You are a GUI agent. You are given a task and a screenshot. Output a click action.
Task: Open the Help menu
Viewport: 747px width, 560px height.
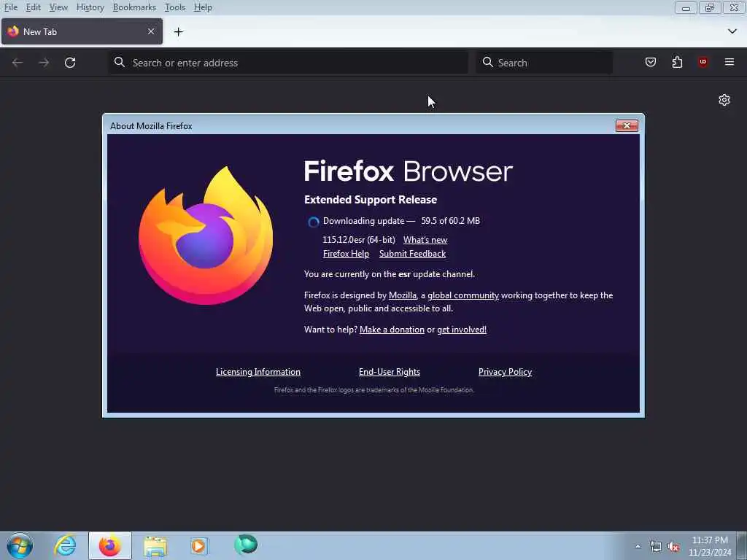point(203,7)
